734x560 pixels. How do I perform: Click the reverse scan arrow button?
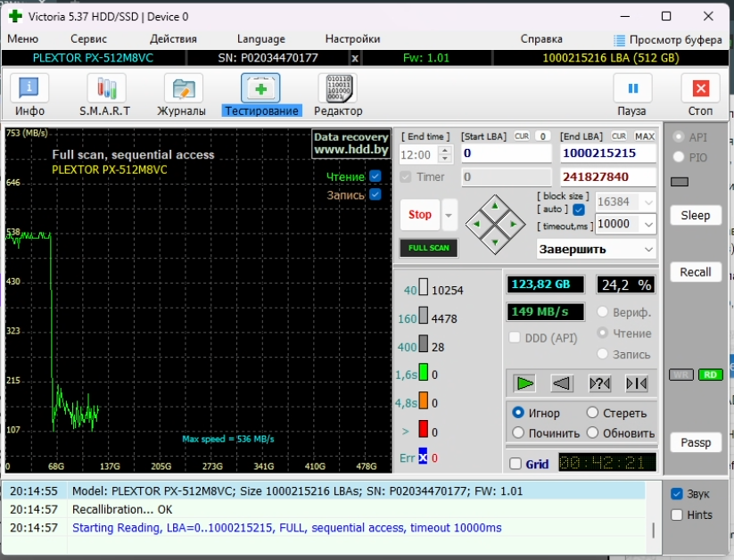562,383
